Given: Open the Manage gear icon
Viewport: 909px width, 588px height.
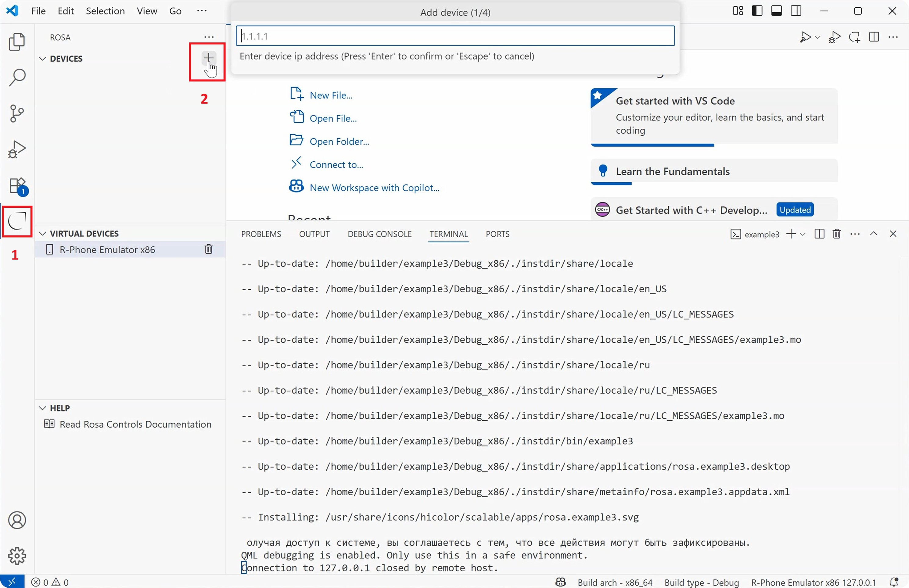Looking at the screenshot, I should [17, 556].
